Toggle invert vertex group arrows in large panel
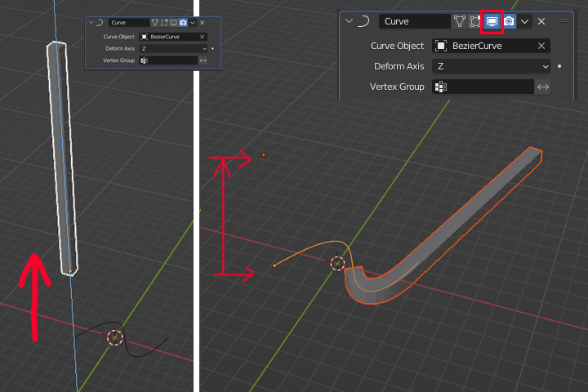The image size is (588, 392). (542, 87)
